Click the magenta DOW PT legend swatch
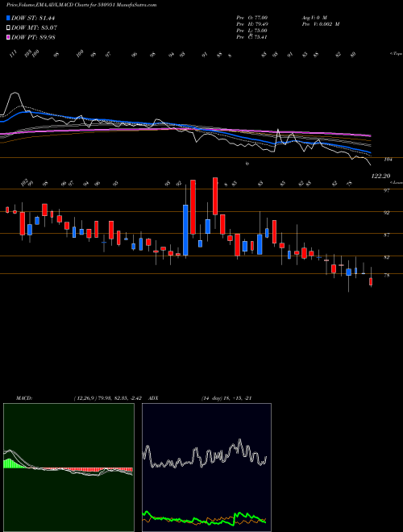The image size is (403, 532). pos(8,37)
